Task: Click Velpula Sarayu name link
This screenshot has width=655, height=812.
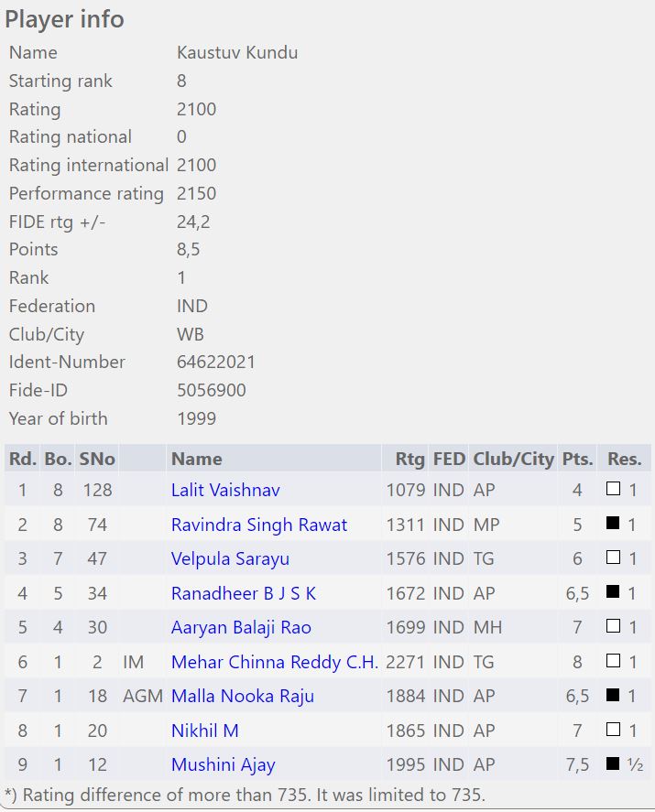Action: 225,558
